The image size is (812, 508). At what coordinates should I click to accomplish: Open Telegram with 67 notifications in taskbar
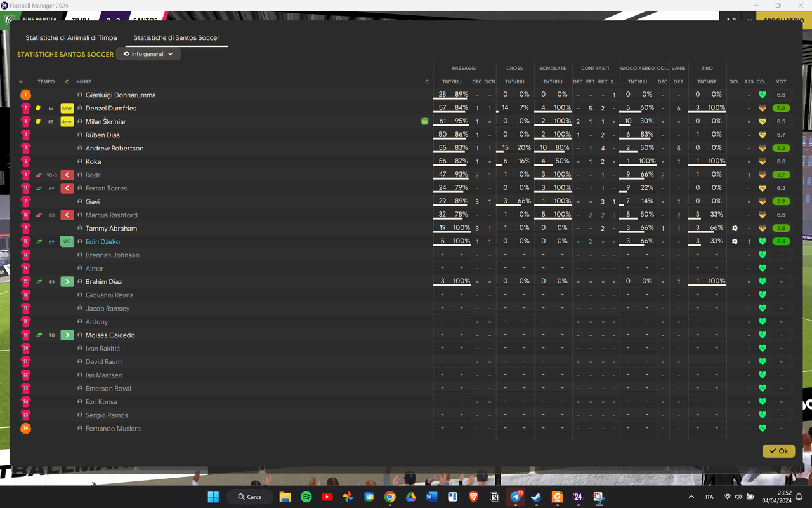516,497
